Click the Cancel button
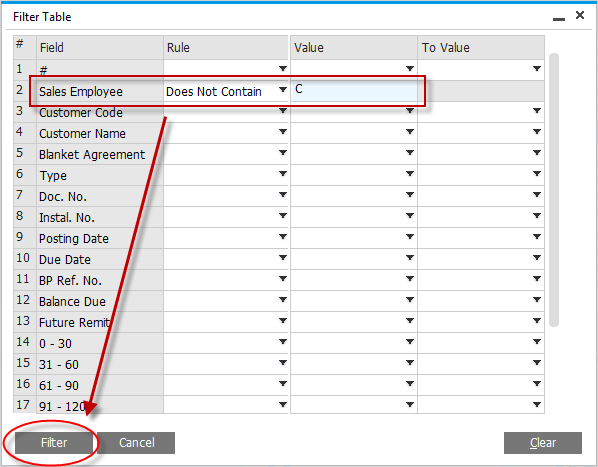Image resolution: width=598 pixels, height=467 pixels. coord(136,443)
